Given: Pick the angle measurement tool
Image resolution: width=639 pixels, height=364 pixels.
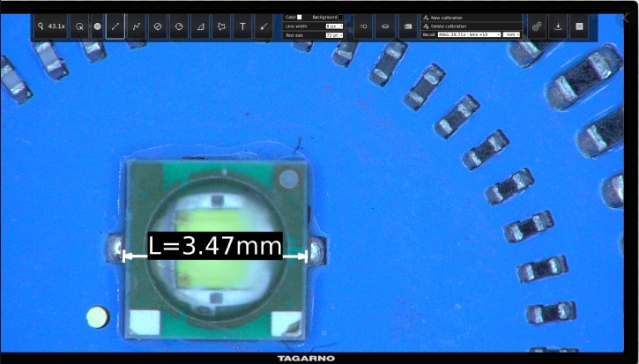Looking at the screenshot, I should [200, 27].
